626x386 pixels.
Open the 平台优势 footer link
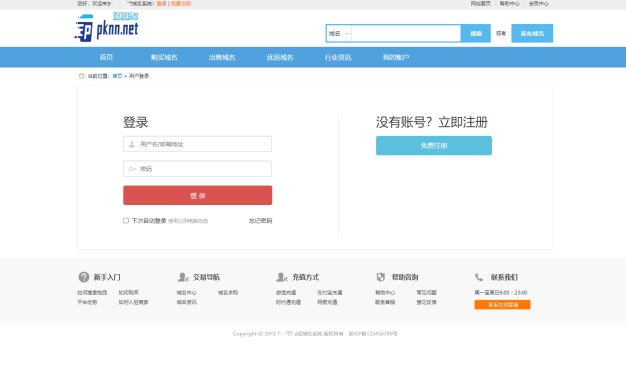87,302
